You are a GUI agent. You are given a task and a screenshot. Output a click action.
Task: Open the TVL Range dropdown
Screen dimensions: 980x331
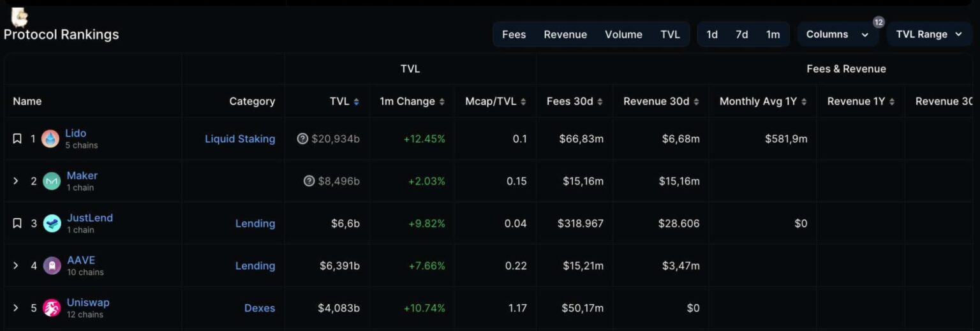(928, 34)
